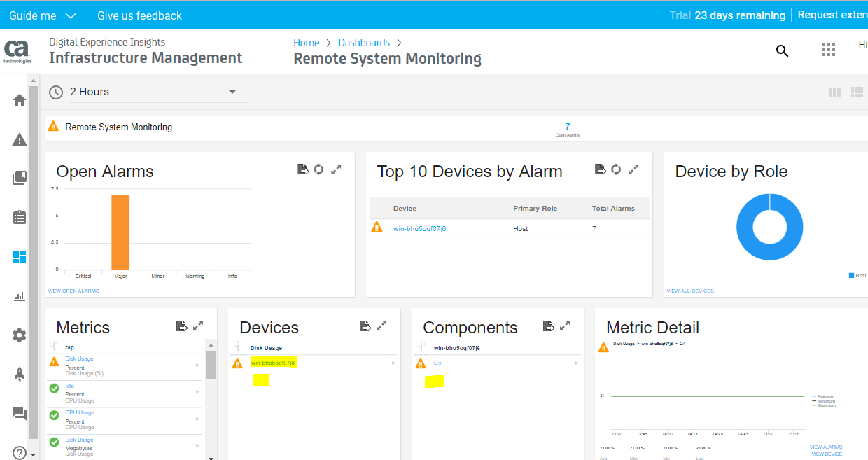The width and height of the screenshot is (868, 460).
Task: Open the Alarms triangle icon in sidebar
Action: pyautogui.click(x=20, y=139)
